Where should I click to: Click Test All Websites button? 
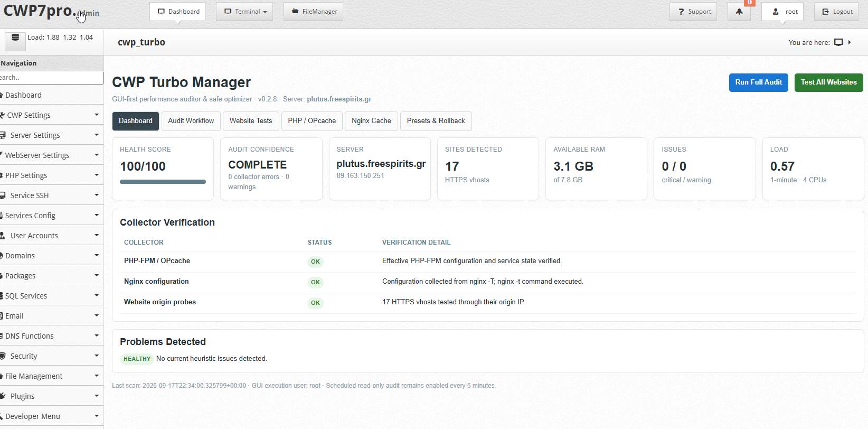(829, 82)
